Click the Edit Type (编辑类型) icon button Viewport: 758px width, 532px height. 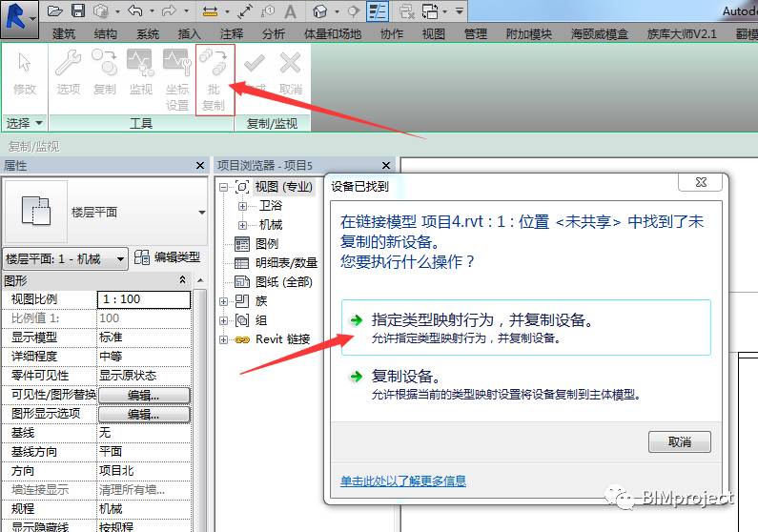pos(142,257)
